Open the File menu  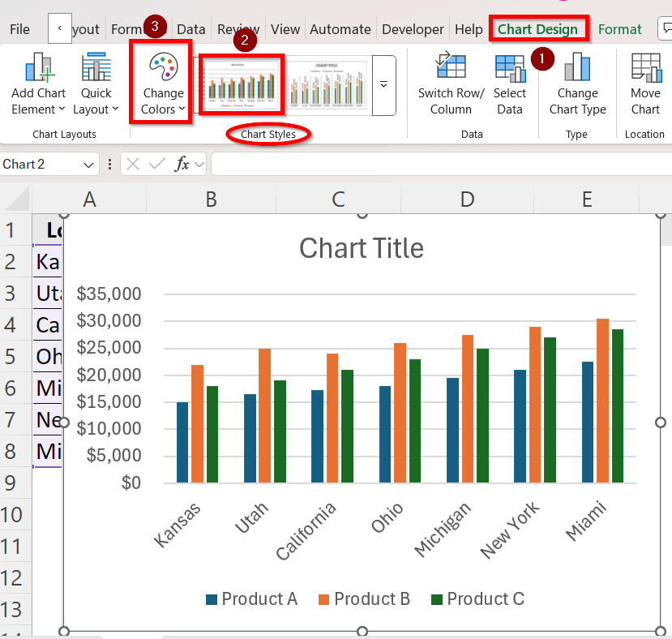coord(19,29)
